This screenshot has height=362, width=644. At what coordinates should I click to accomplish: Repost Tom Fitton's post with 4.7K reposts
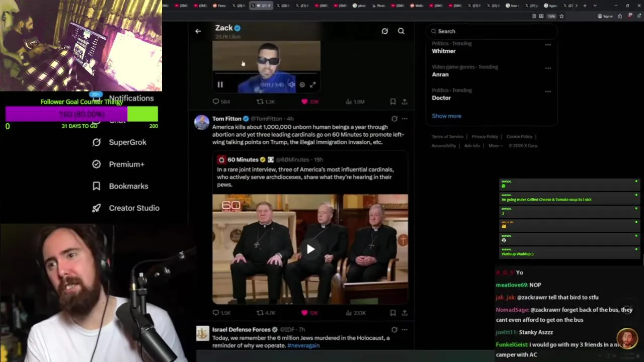pos(266,313)
